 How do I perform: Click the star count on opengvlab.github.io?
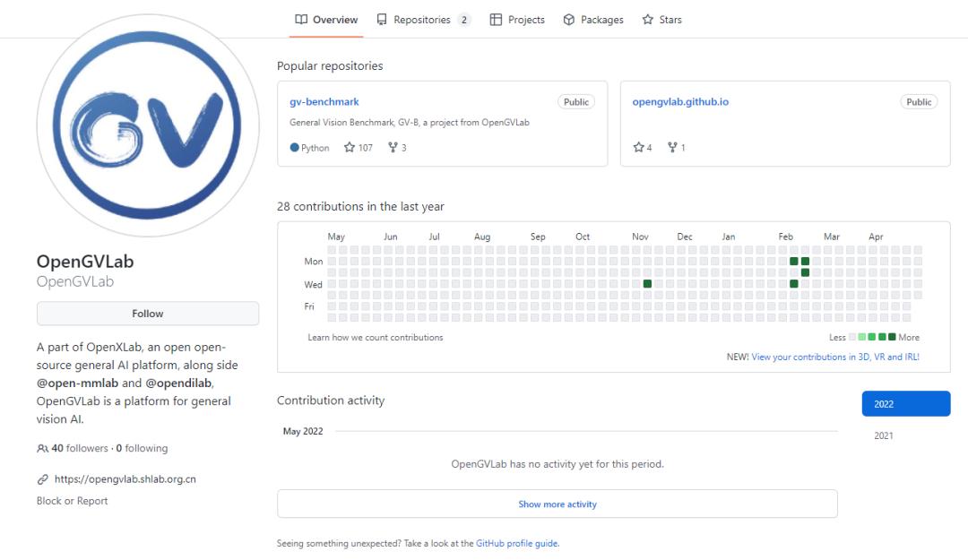[x=643, y=148]
